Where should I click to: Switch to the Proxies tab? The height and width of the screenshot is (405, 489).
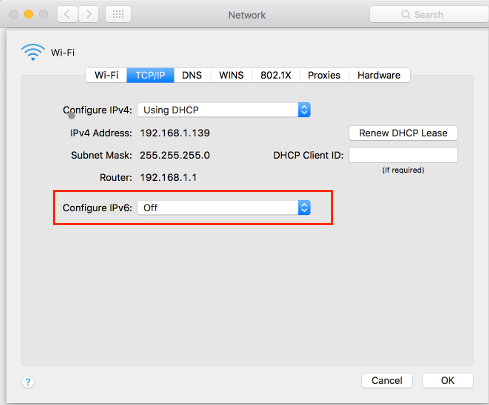pyautogui.click(x=324, y=75)
